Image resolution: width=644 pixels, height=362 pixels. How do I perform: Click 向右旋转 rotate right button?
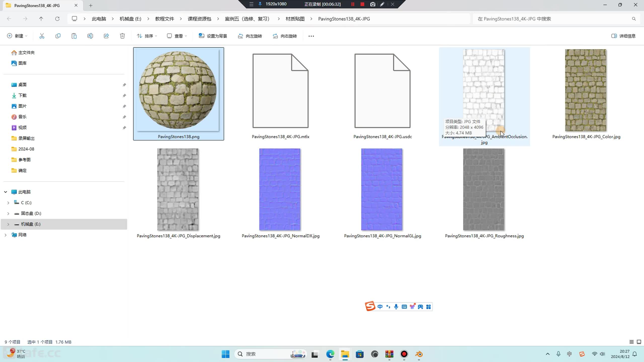pos(285,36)
